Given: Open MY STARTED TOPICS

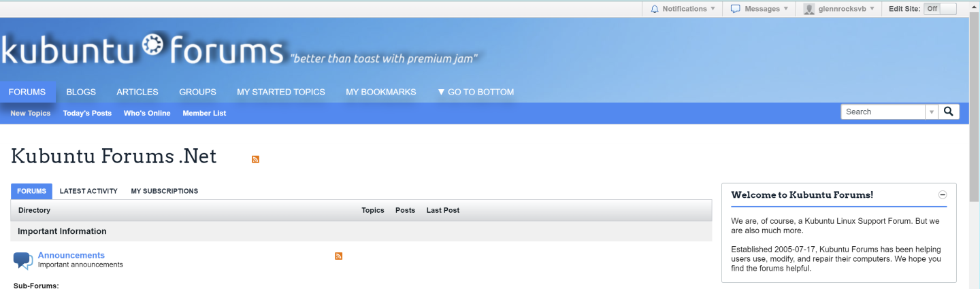Looking at the screenshot, I should [281, 92].
